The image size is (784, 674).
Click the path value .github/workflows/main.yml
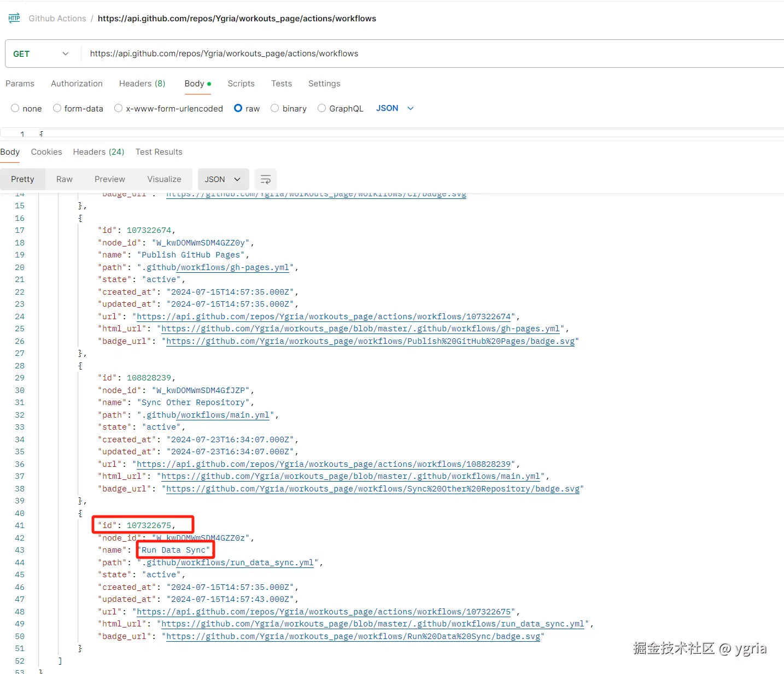[x=206, y=415]
